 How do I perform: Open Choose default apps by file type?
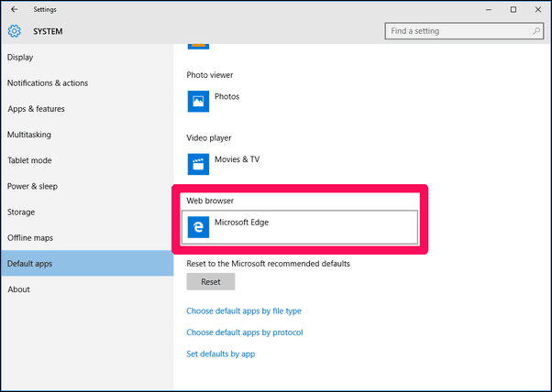click(244, 311)
